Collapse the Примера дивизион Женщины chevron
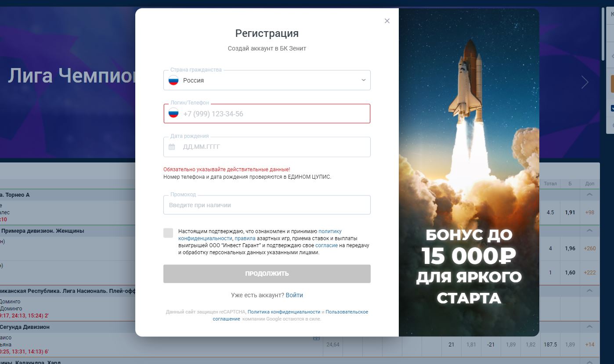 [590, 231]
